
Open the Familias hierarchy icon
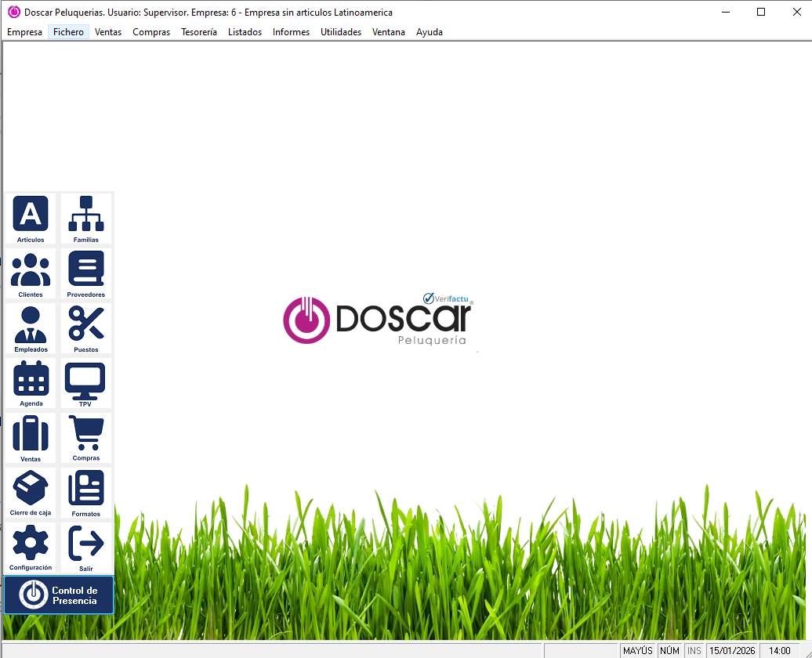pos(86,218)
